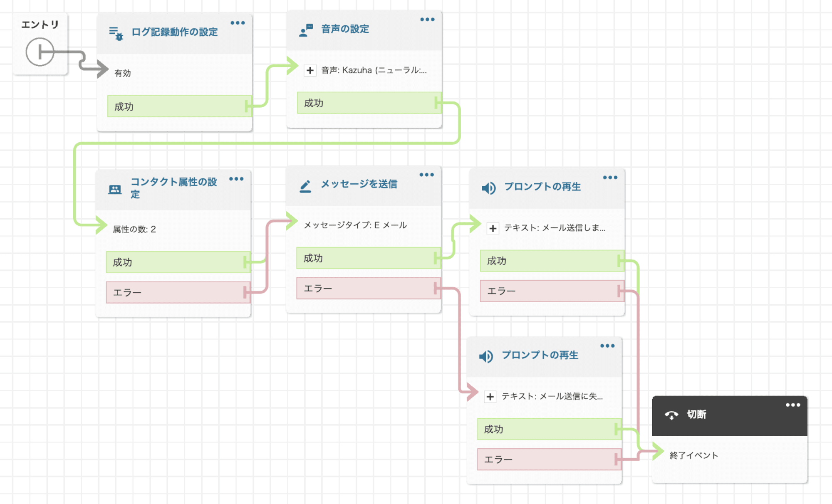Screen dimensions: 832x504
Task: Click メッセージタイプ: E メール text
Action: [x=355, y=225]
